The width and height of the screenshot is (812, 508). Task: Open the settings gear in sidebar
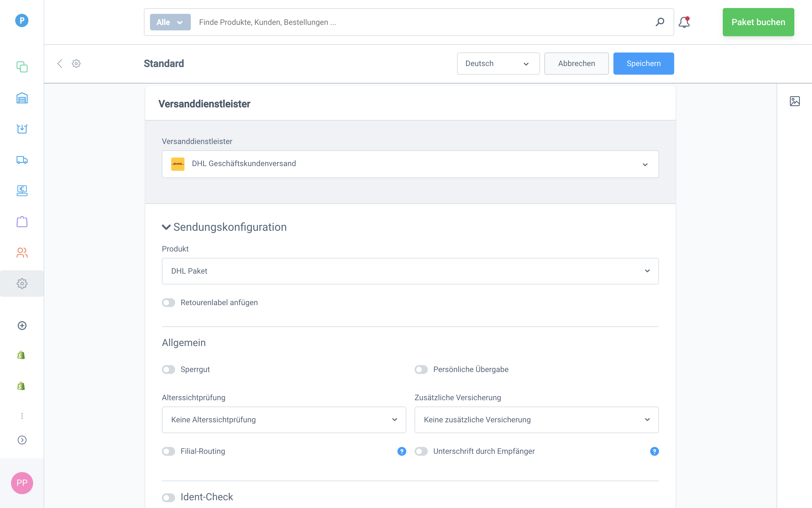22,284
